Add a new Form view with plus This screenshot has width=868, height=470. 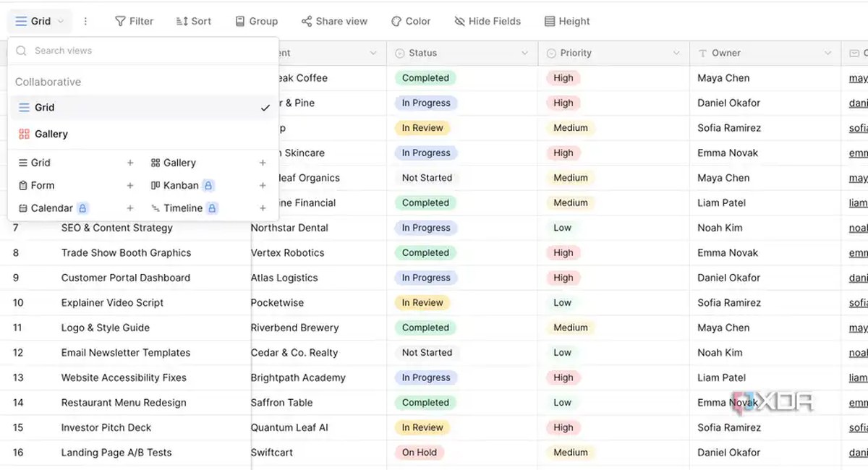click(x=130, y=186)
